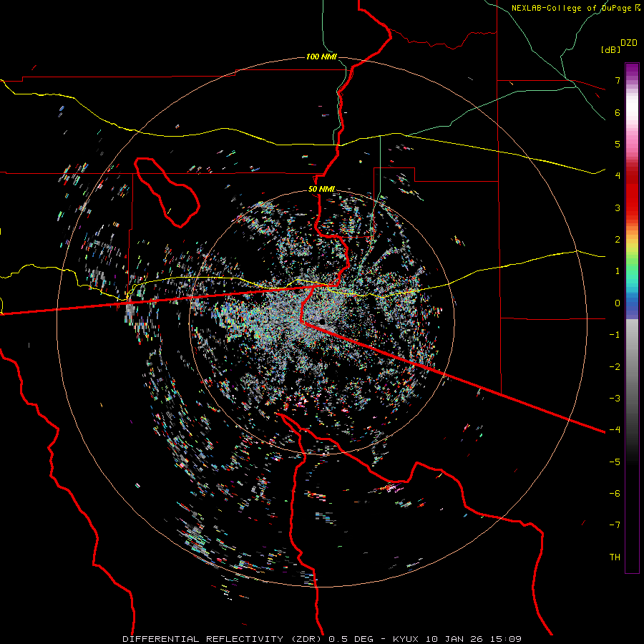
Task: Click the DZD legend title
Action: click(629, 43)
